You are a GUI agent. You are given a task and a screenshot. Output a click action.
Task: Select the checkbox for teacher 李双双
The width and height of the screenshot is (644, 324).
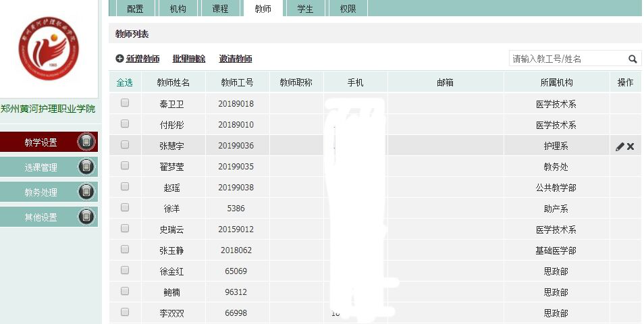[124, 312]
